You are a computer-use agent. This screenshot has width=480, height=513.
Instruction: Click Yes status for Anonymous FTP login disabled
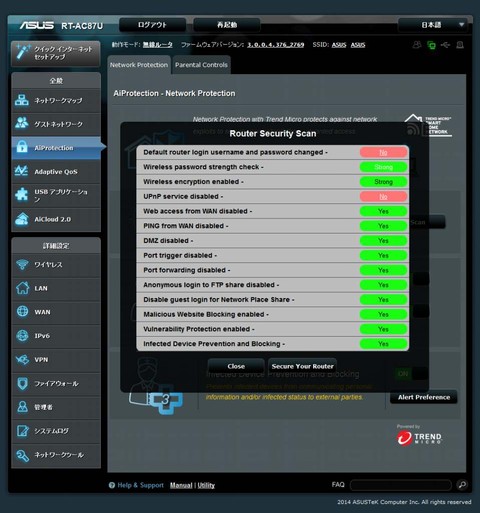pyautogui.click(x=383, y=285)
